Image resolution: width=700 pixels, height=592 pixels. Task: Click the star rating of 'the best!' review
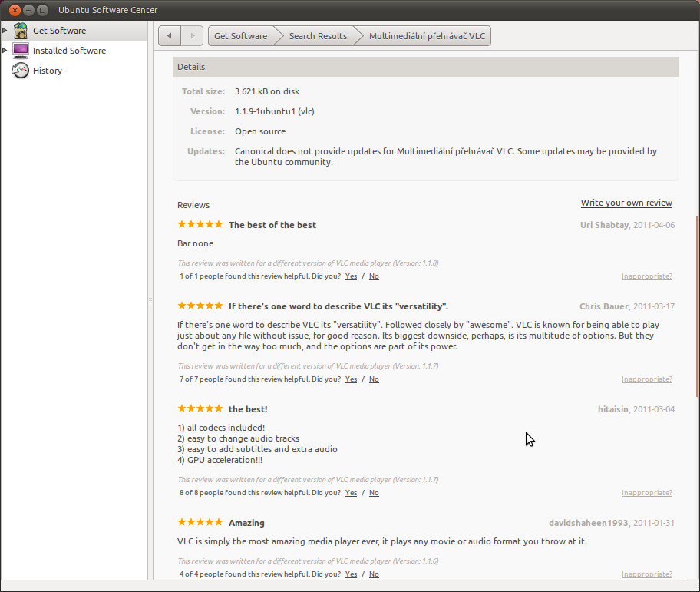[x=200, y=408]
